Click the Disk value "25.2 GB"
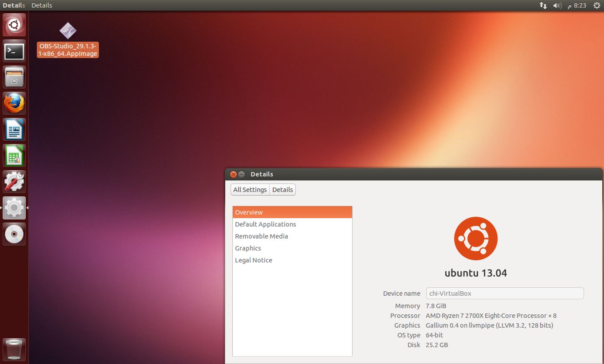604x364 pixels. (437, 345)
